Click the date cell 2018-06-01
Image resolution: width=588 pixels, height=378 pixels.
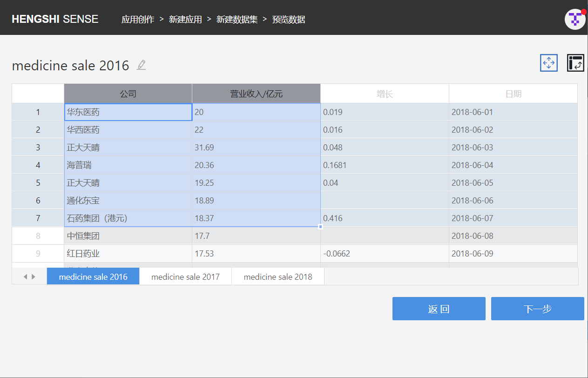point(513,112)
